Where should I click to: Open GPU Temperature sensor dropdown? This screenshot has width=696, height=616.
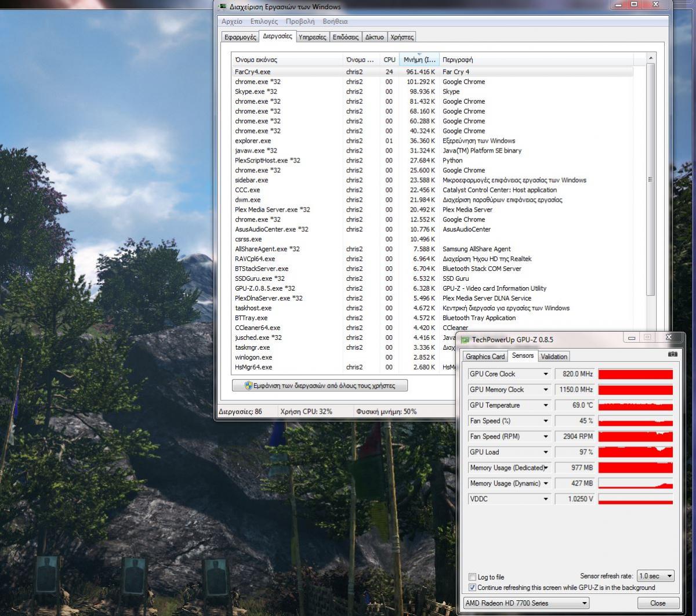545,405
